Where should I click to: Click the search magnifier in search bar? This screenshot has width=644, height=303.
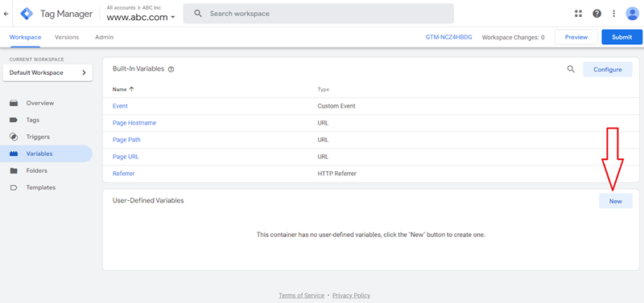198,14
